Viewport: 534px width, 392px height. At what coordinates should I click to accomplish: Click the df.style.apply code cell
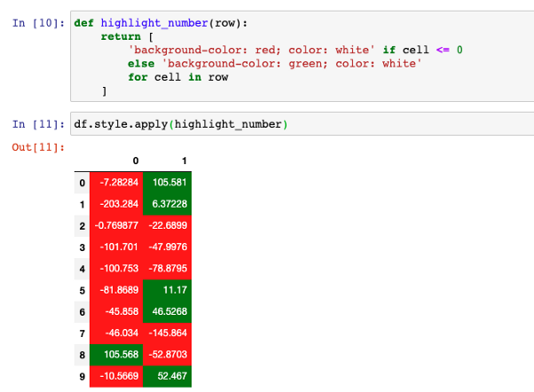[x=302, y=122]
